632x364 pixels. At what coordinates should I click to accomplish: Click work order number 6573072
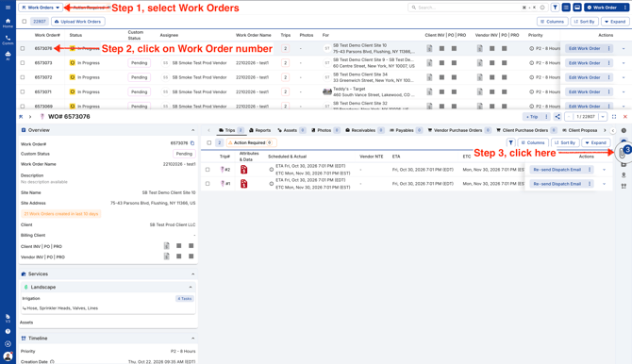click(x=43, y=77)
